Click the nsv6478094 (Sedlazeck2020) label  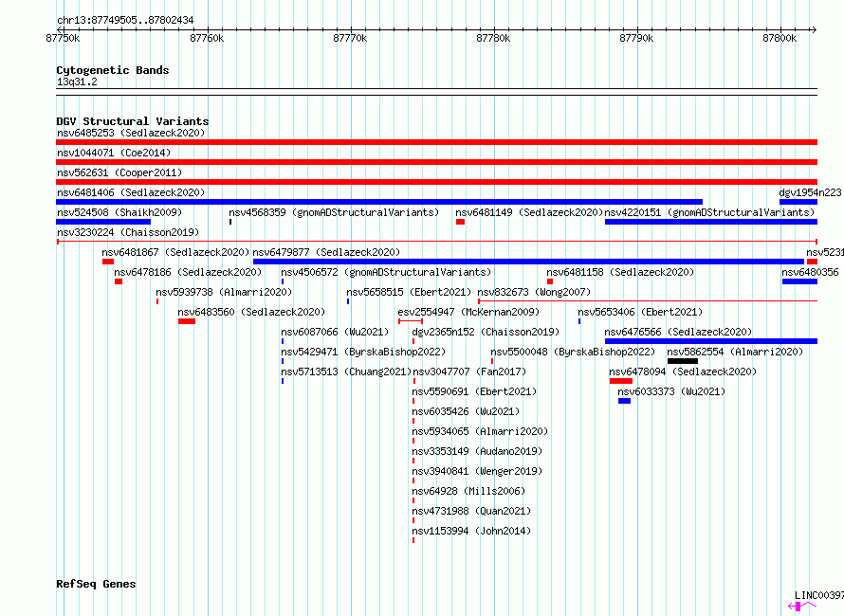click(x=683, y=371)
